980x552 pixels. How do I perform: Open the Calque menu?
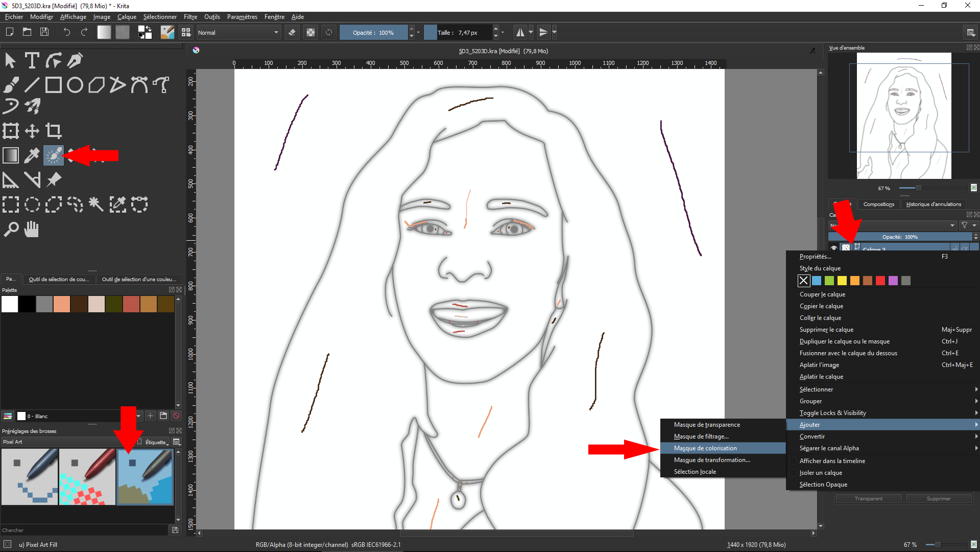click(127, 17)
